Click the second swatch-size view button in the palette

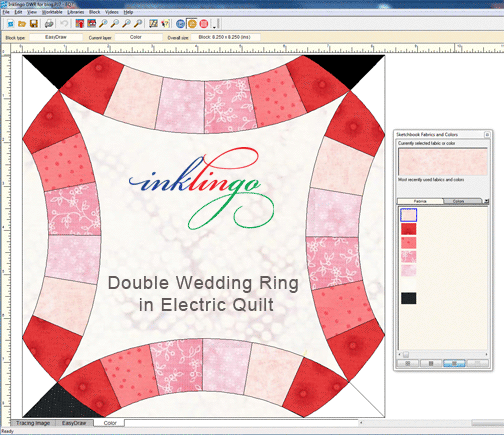[431, 363]
